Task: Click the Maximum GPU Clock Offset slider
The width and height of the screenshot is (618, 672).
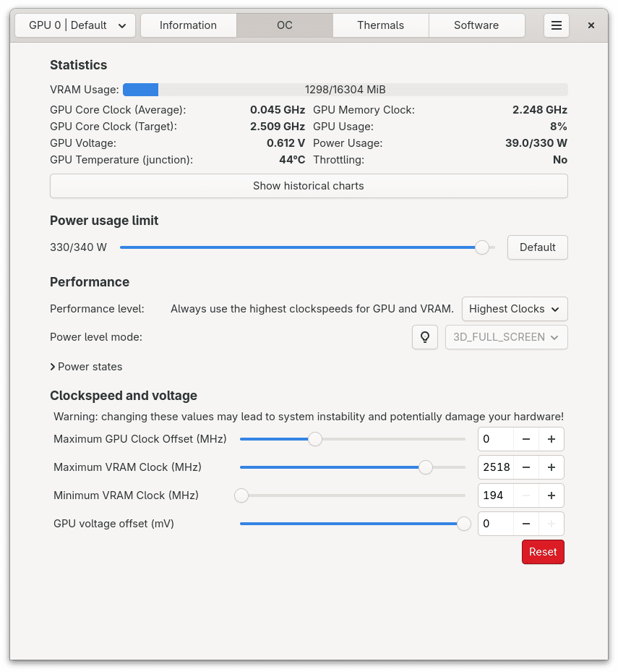Action: pyautogui.click(x=353, y=439)
